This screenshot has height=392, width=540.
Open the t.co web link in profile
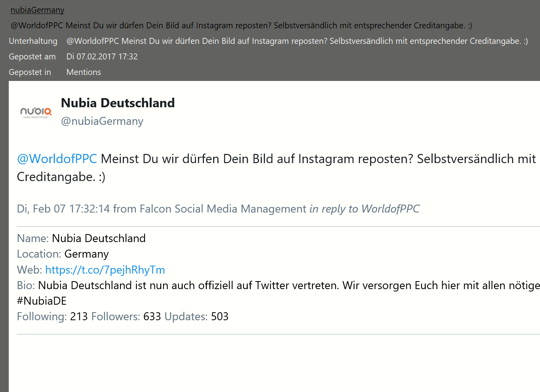click(x=105, y=270)
